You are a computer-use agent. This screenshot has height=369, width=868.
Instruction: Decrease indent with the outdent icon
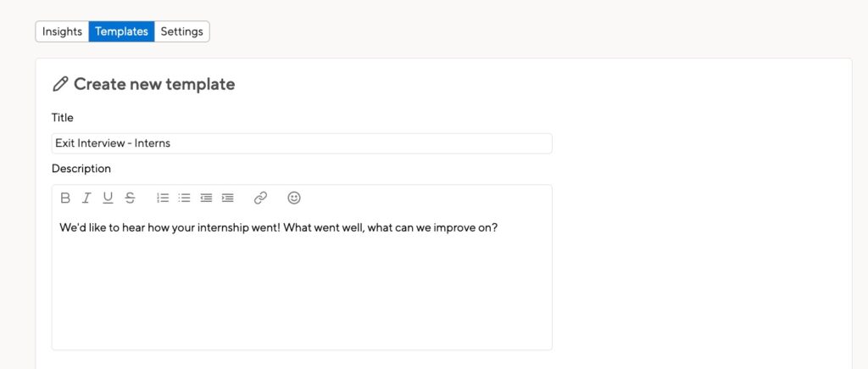click(x=207, y=198)
